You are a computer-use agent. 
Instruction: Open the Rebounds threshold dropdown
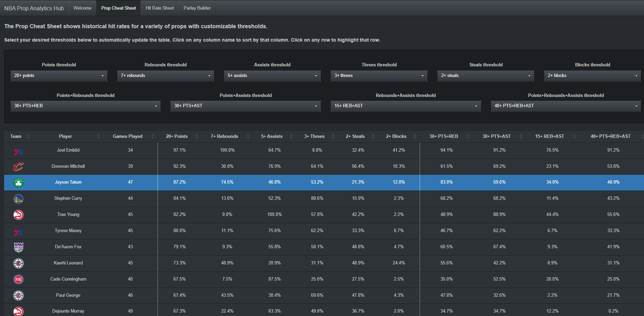click(165, 76)
